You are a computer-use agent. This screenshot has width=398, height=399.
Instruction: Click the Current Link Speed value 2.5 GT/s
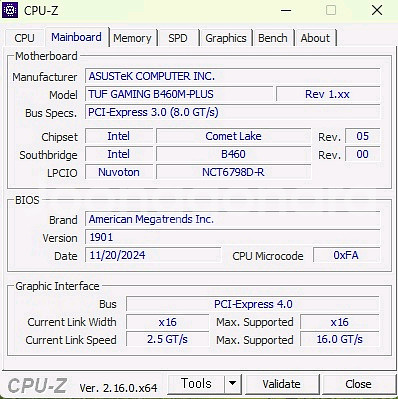click(168, 340)
